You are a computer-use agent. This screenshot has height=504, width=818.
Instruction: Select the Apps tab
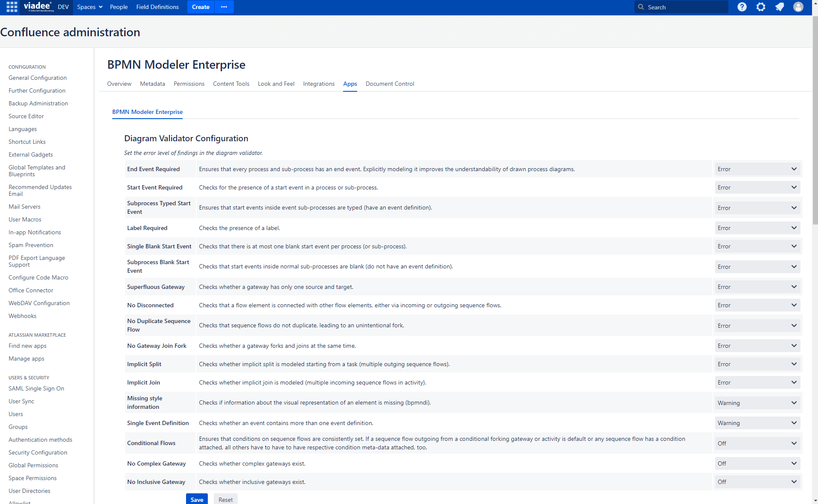(x=350, y=84)
